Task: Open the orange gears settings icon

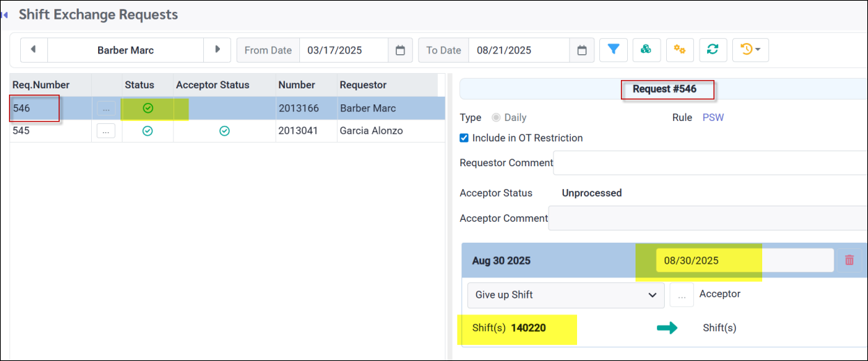Action: tap(680, 50)
